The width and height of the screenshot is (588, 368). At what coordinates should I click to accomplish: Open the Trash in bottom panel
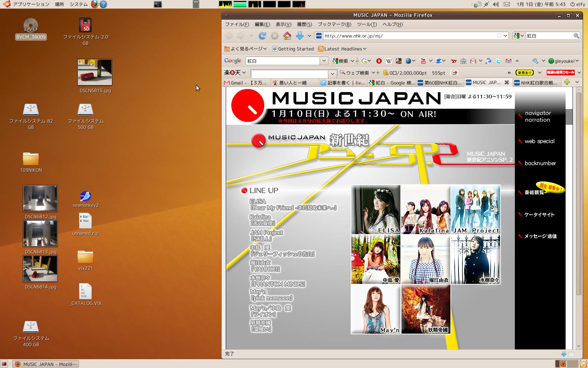(x=583, y=364)
